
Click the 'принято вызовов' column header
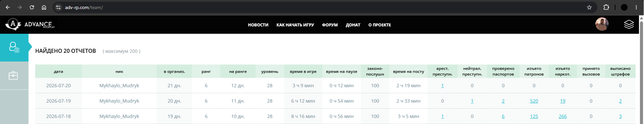pyautogui.click(x=591, y=71)
